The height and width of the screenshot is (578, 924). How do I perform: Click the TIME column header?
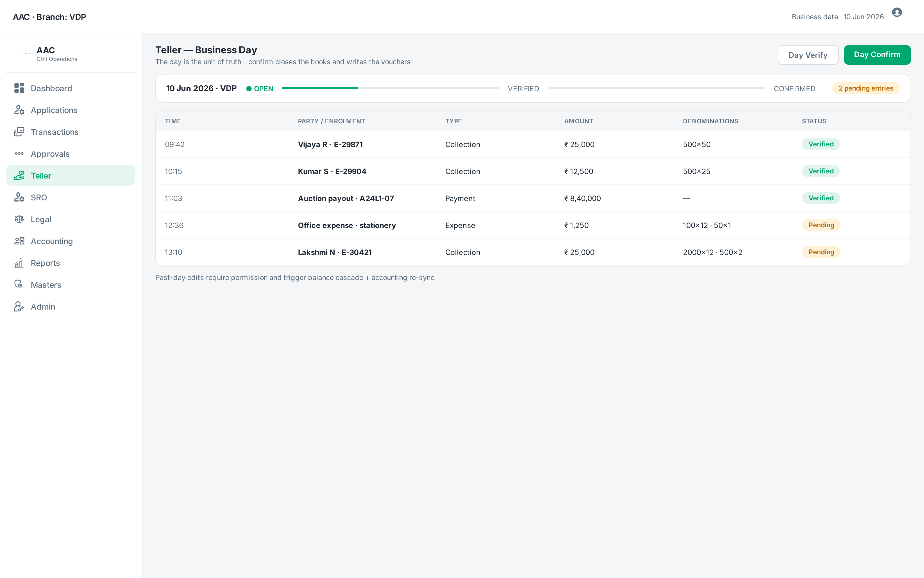click(x=173, y=121)
